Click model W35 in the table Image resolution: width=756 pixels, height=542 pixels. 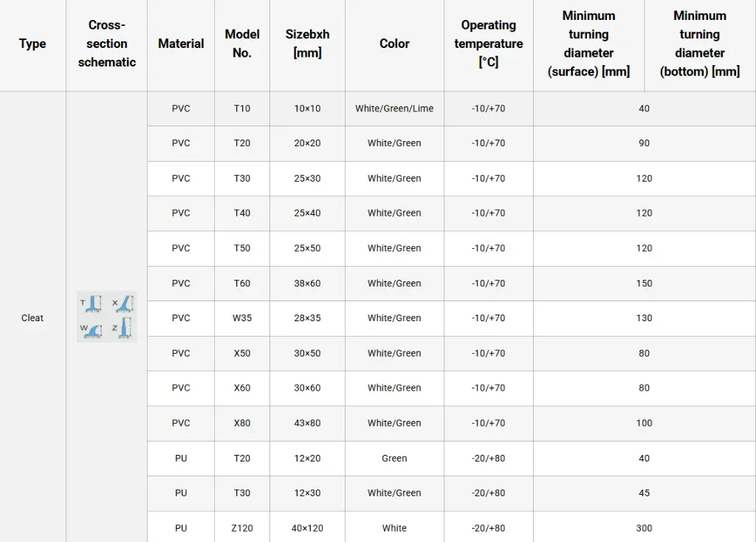[242, 318]
